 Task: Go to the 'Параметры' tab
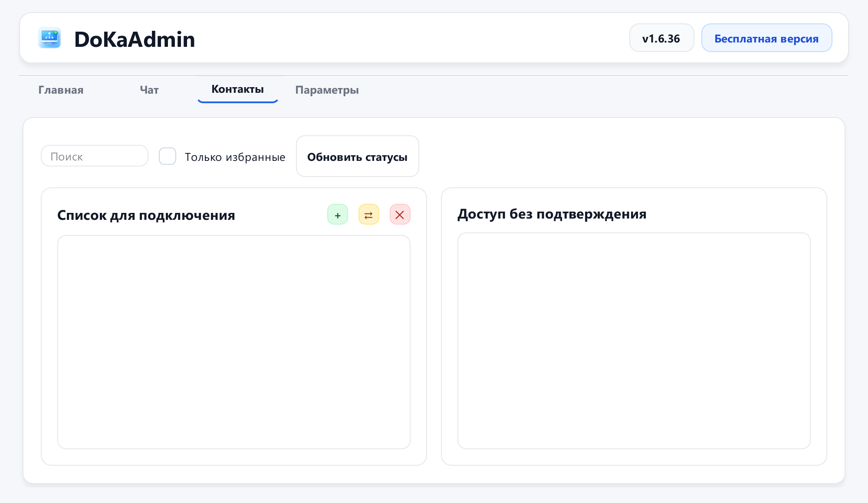point(327,90)
